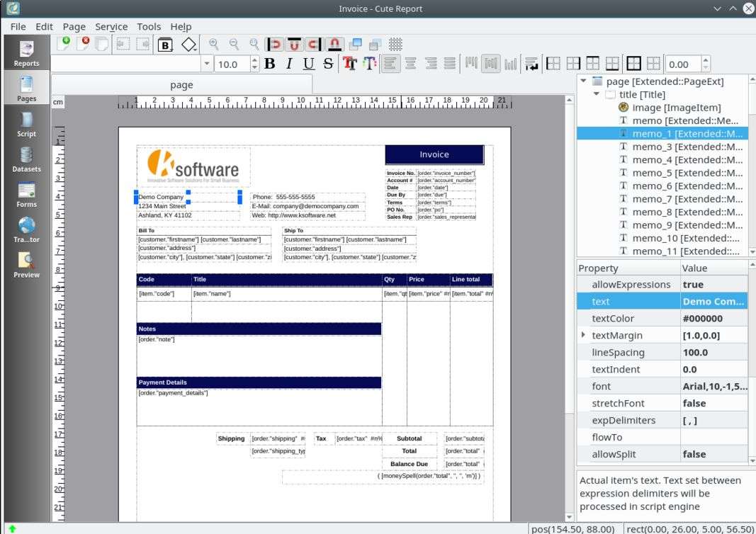Viewport: 756px width, 534px height.
Task: Toggle the grid display button
Action: pos(395,44)
